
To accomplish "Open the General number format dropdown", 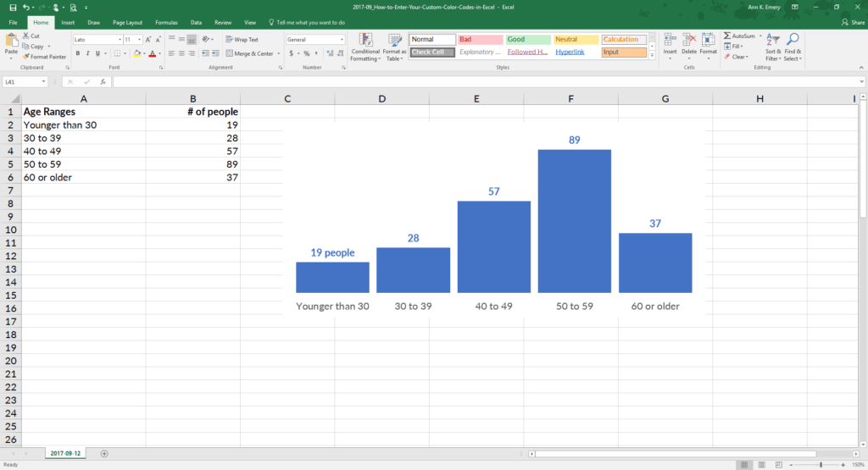I will [342, 40].
